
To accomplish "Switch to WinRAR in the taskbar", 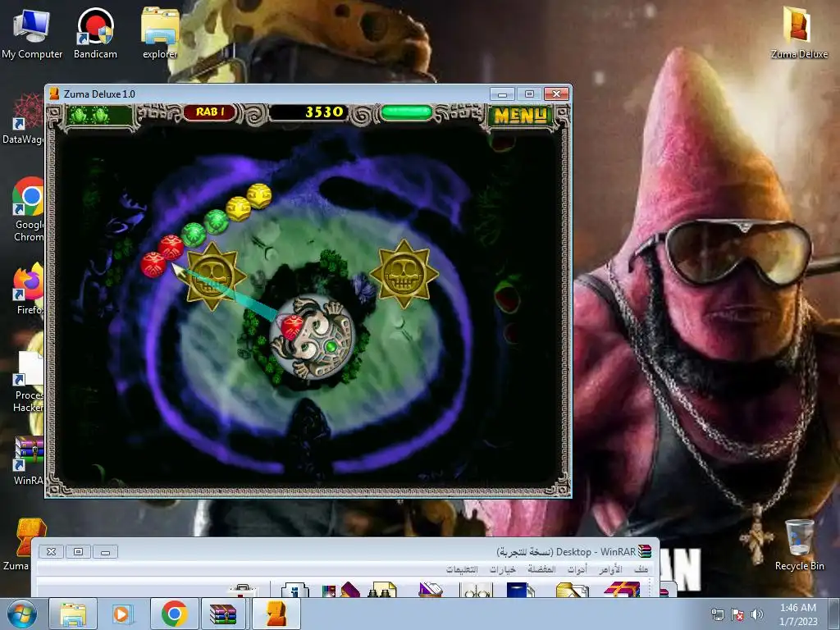I will tap(223, 614).
